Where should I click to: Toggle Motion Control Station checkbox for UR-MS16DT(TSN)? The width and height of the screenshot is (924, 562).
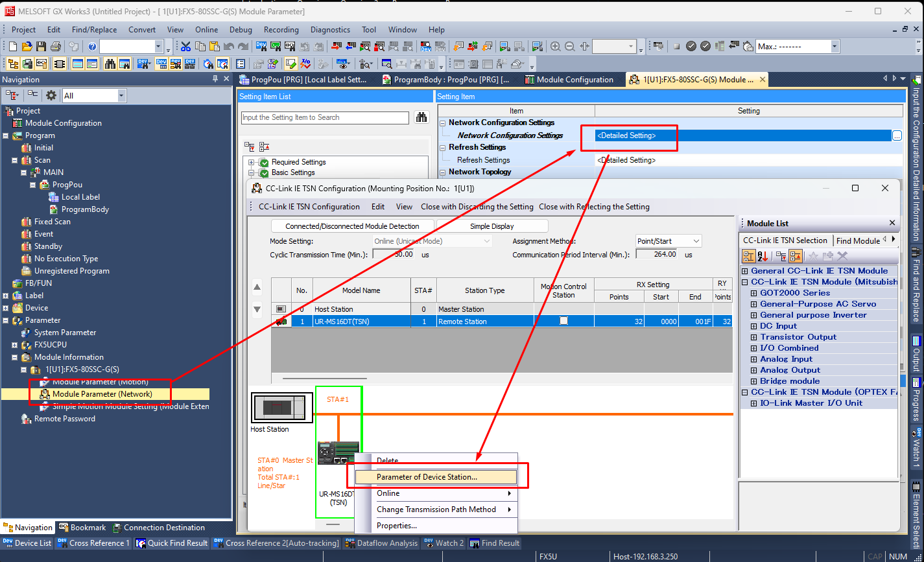pos(563,321)
